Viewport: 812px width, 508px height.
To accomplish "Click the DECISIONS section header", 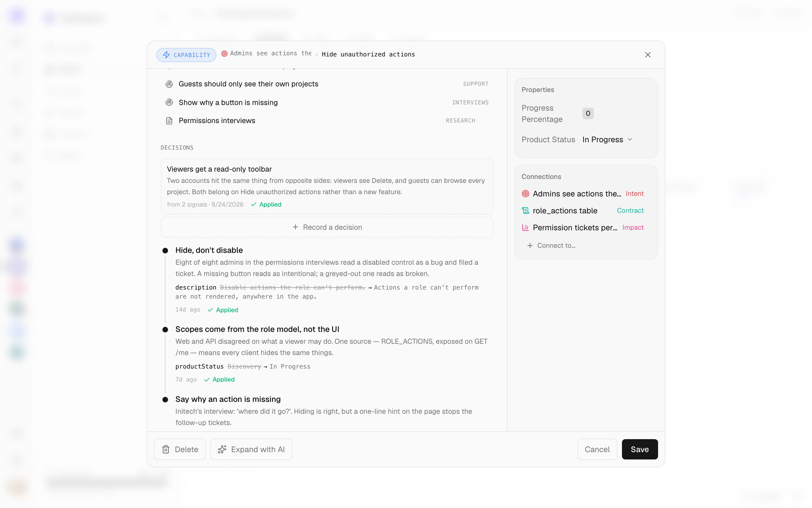I will 177,148.
